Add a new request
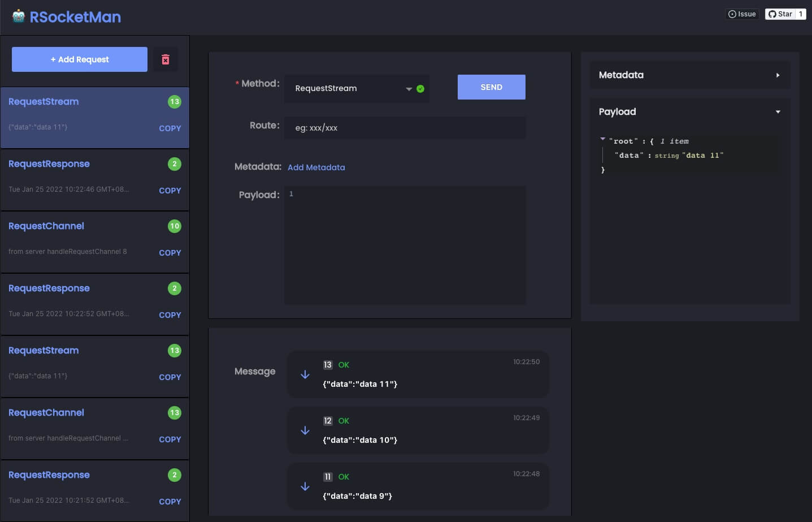This screenshot has width=812, height=522. click(x=80, y=59)
